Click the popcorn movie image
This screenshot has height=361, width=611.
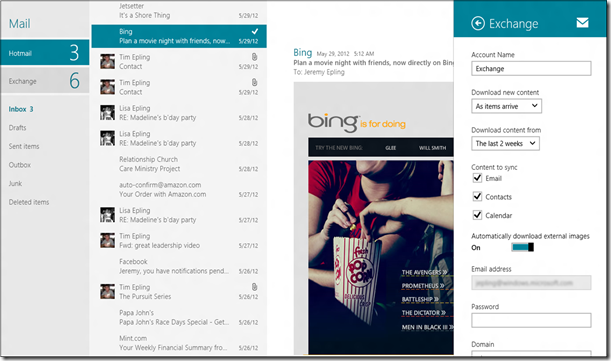click(x=381, y=257)
